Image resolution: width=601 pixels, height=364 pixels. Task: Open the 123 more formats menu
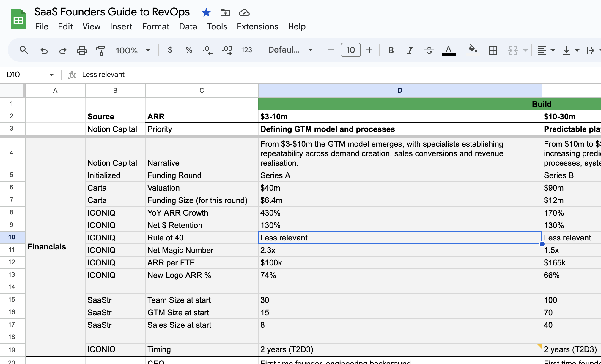[x=246, y=50]
